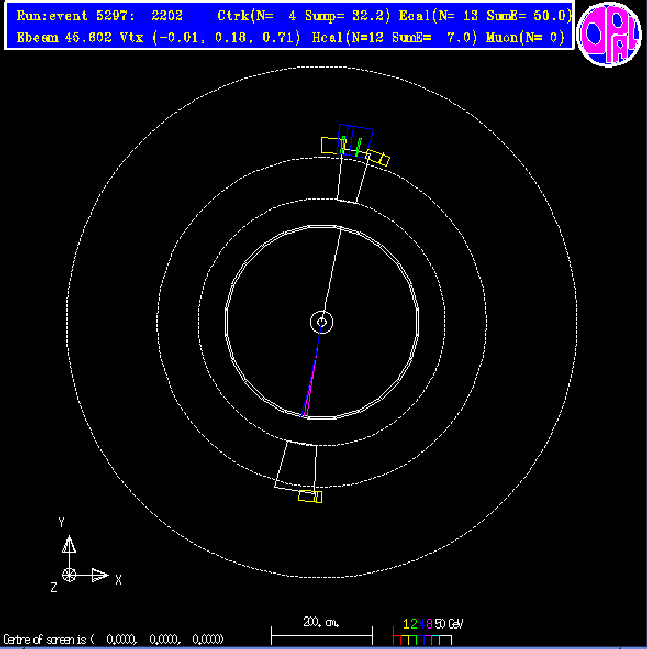Screen dimensions: 647x649
Task: Pick the magenta track in the lower half
Action: click(x=311, y=385)
